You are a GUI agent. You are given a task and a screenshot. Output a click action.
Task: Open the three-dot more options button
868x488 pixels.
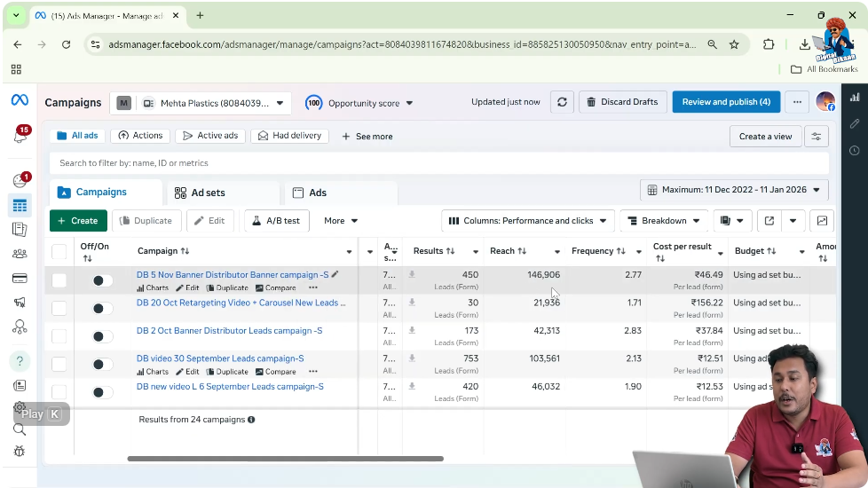click(797, 102)
